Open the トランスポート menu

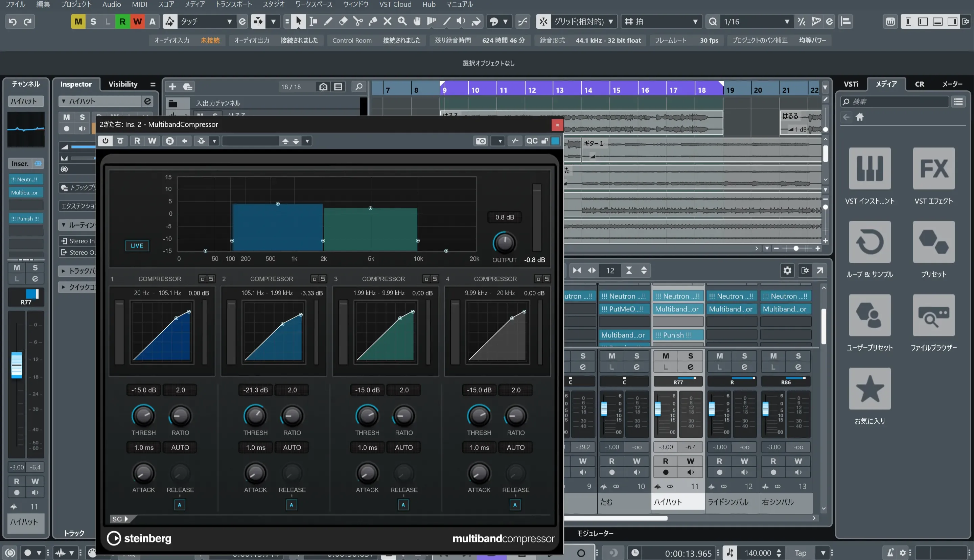(234, 4)
